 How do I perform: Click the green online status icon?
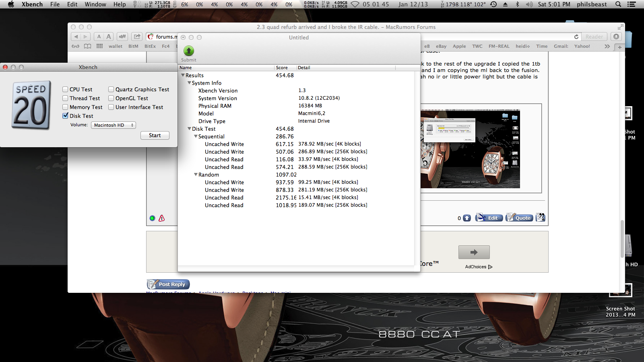click(152, 218)
